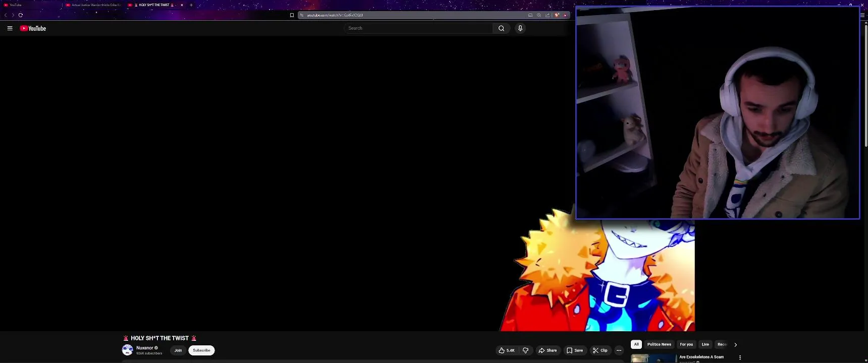Open a new browser tab
868x363 pixels.
191,5
